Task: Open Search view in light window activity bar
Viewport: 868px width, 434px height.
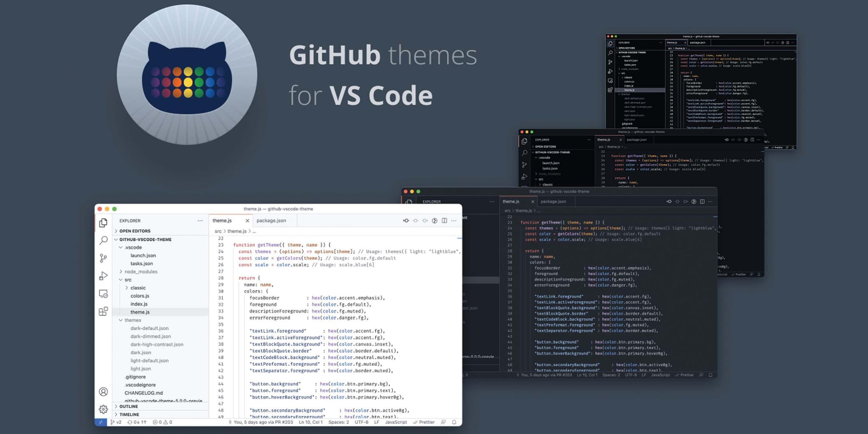Action: (x=103, y=240)
